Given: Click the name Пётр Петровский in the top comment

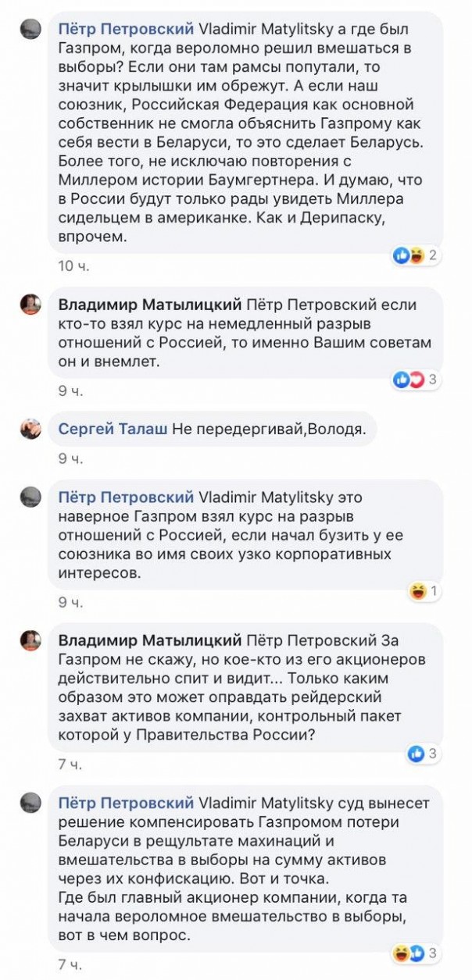Looking at the screenshot, I should [126, 30].
